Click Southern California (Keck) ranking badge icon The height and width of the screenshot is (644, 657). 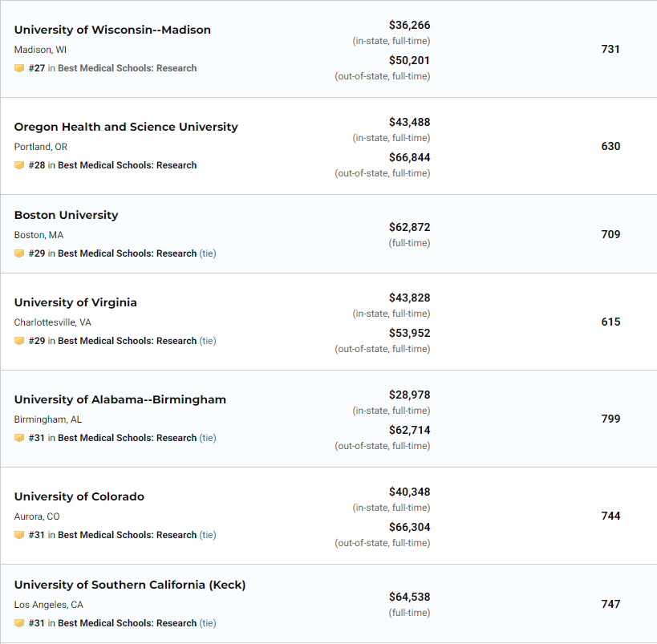pyautogui.click(x=19, y=623)
